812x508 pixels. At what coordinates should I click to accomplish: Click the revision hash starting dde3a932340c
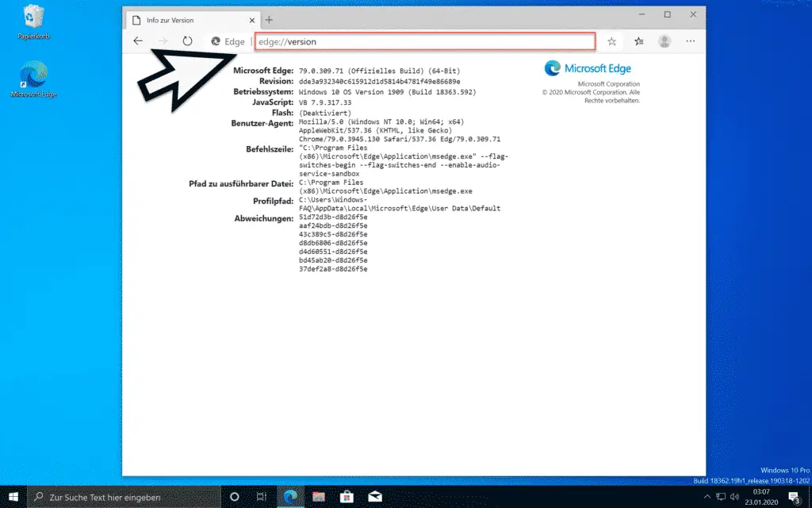(x=380, y=82)
